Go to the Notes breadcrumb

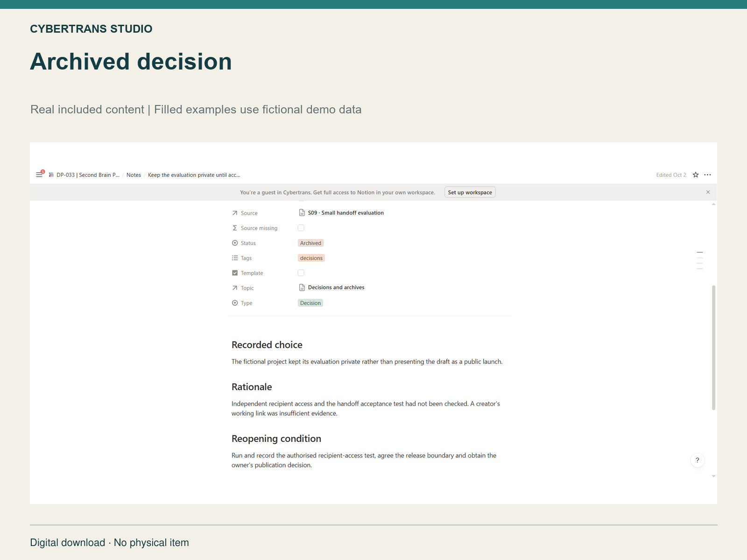click(x=134, y=175)
